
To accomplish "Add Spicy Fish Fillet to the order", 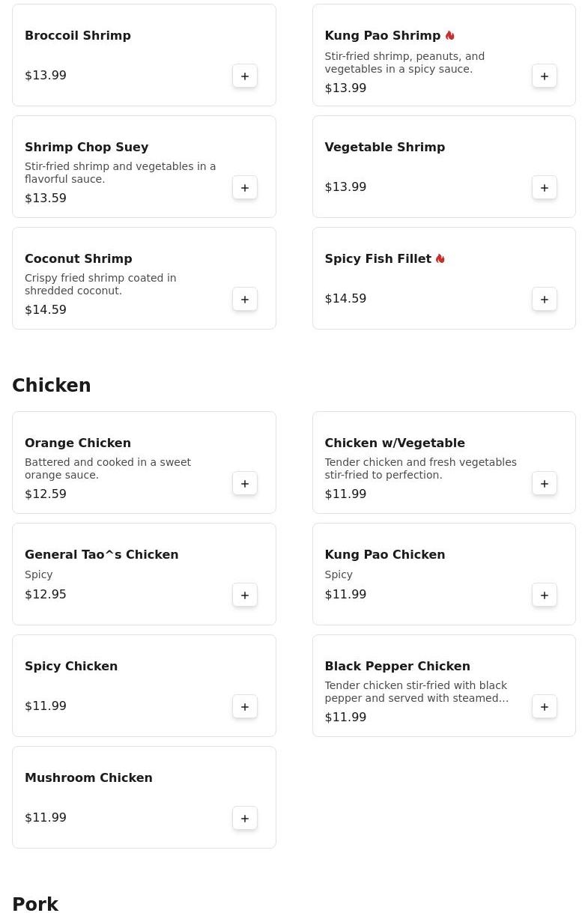I will tap(545, 299).
